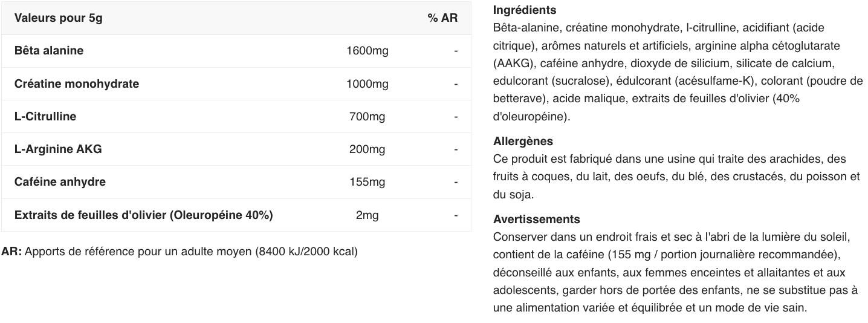The width and height of the screenshot is (868, 323).
Task: Click the allergen paragraph beginning "Ce produit"
Action: click(x=676, y=177)
